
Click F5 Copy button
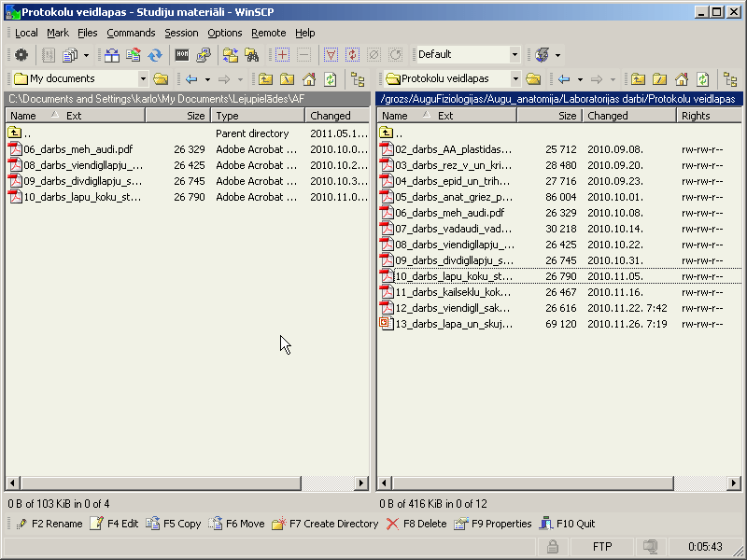pyautogui.click(x=173, y=524)
